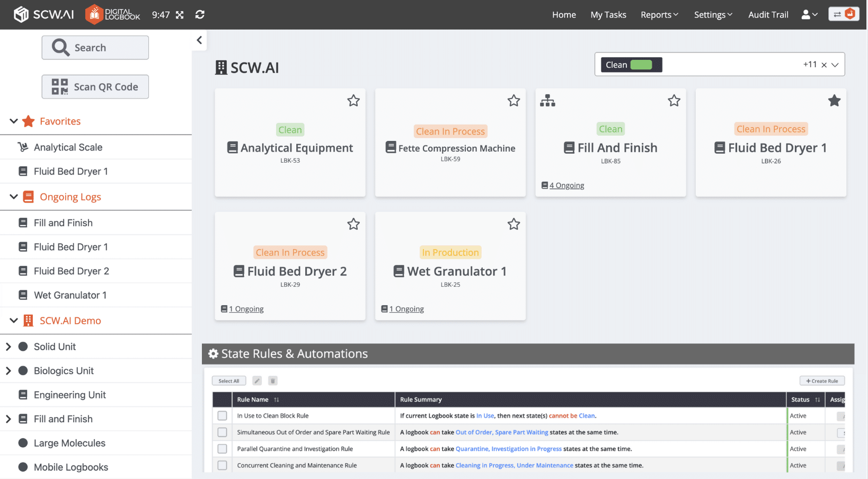Go to My Tasks page
This screenshot has width=868, height=479.
point(608,15)
